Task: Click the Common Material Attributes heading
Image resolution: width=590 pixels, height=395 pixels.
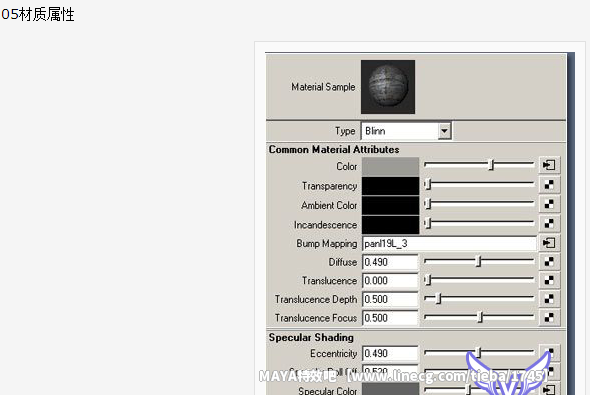Action: (334, 149)
